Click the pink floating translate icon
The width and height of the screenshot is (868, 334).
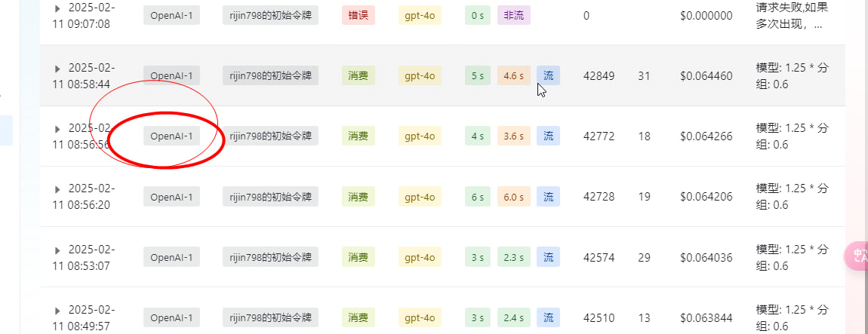pyautogui.click(x=857, y=256)
